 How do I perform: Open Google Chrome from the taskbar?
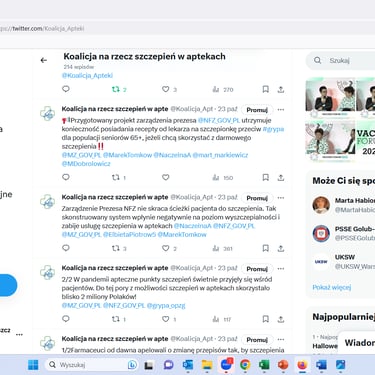pos(245,365)
